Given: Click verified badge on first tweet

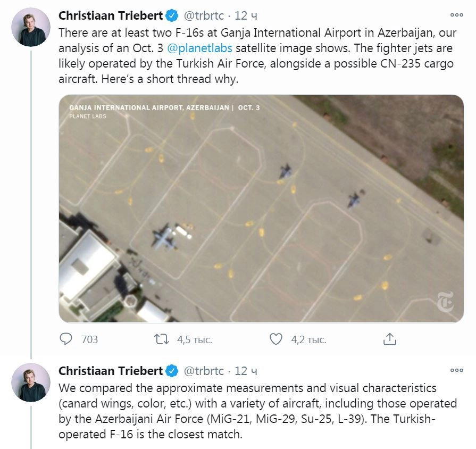Looking at the screenshot, I should pyautogui.click(x=173, y=15).
